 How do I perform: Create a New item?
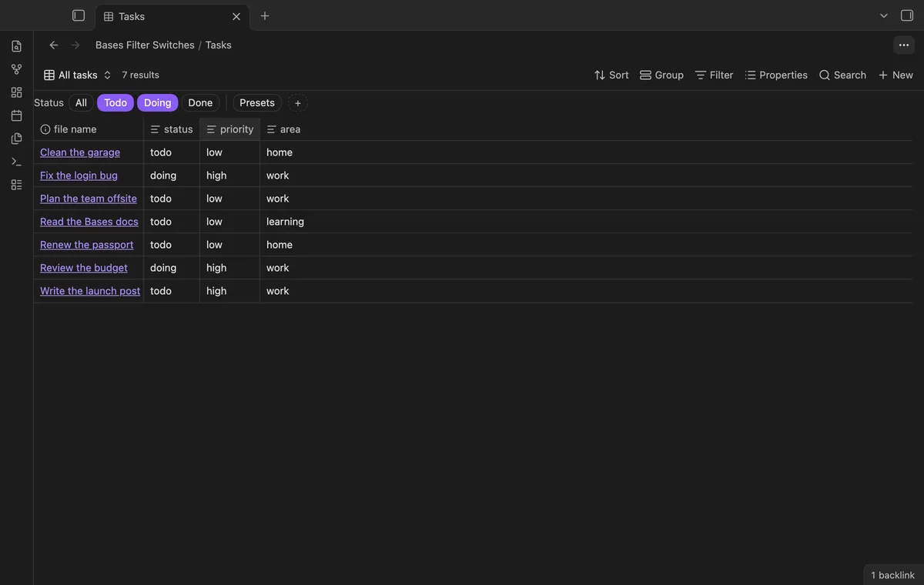[x=896, y=75]
